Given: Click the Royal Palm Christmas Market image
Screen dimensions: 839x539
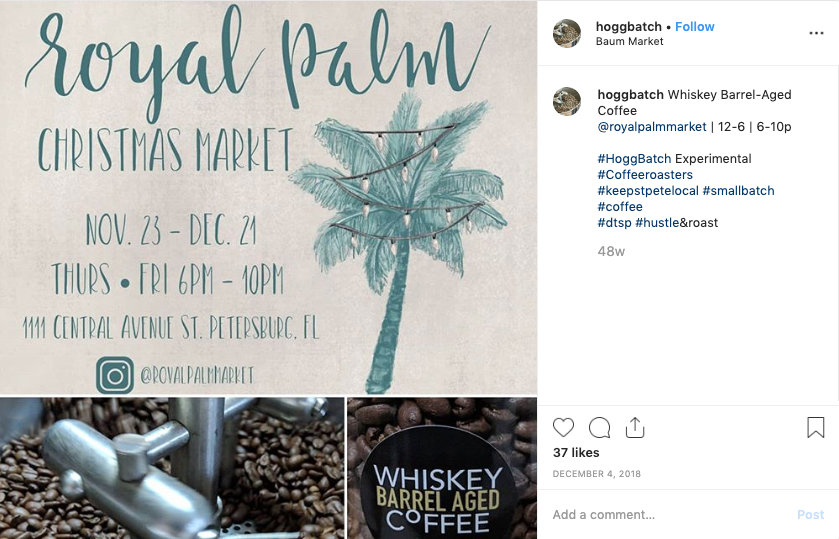Looking at the screenshot, I should [268, 198].
